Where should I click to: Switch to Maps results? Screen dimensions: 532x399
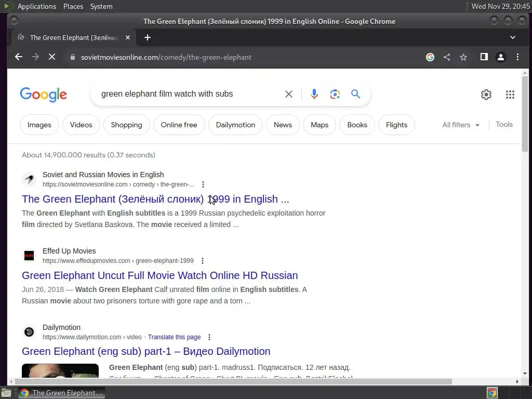[320, 125]
